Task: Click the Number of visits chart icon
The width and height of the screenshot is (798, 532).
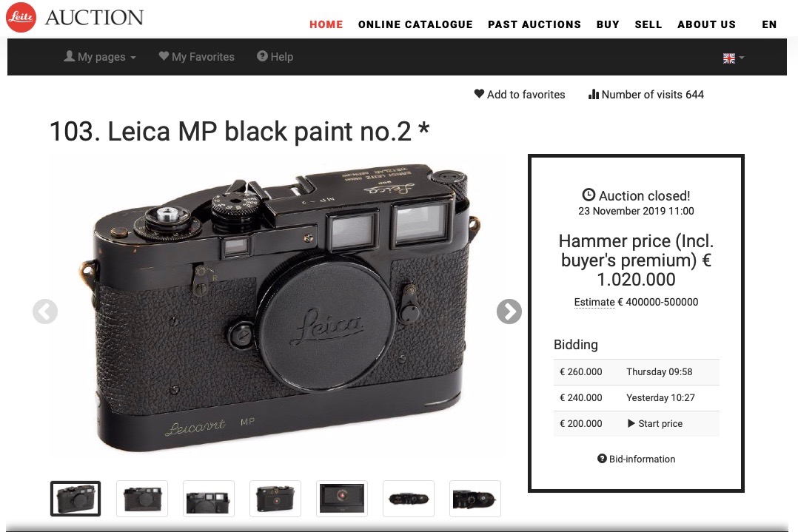Action: 594,94
